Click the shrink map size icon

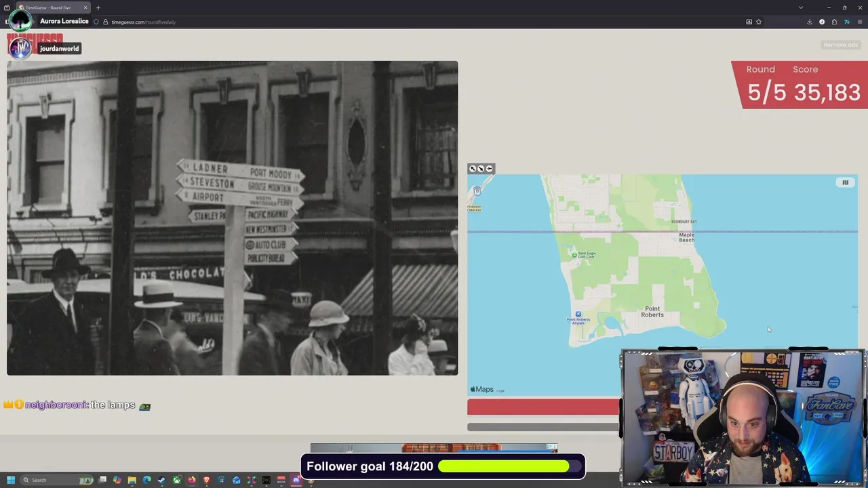pyautogui.click(x=481, y=169)
